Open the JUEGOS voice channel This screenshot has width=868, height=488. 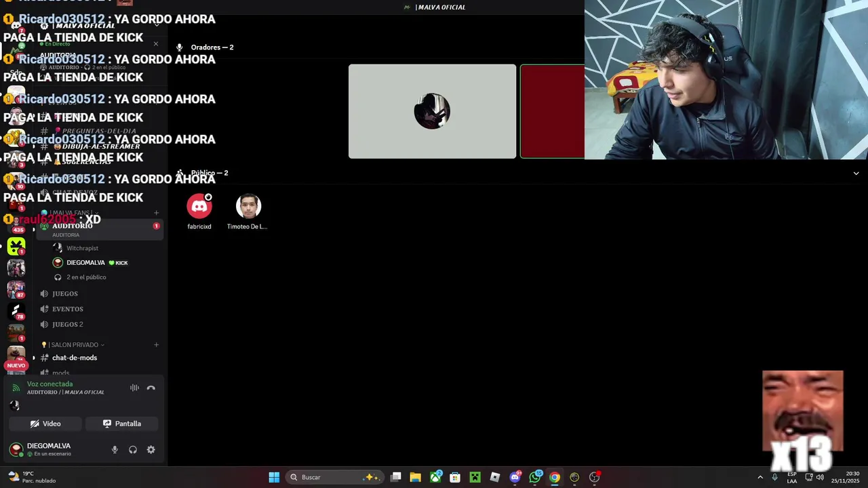point(98,293)
